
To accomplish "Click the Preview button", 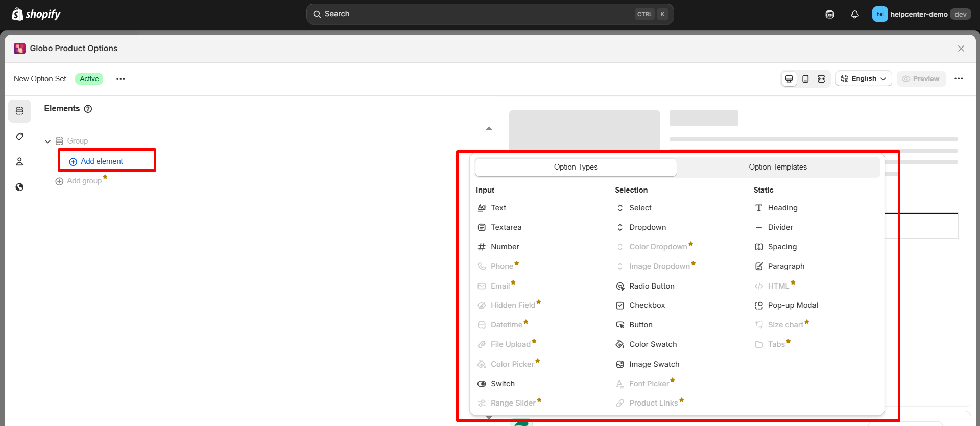I will pyautogui.click(x=921, y=79).
